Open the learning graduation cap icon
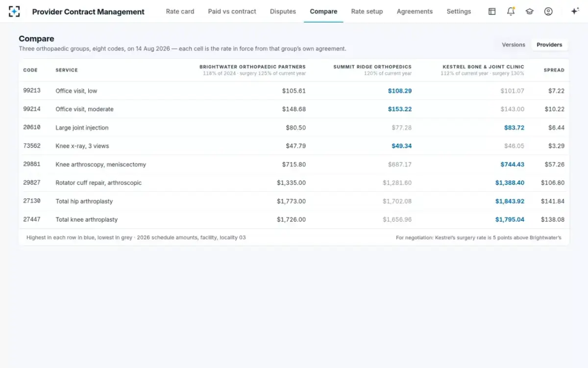 pyautogui.click(x=529, y=11)
